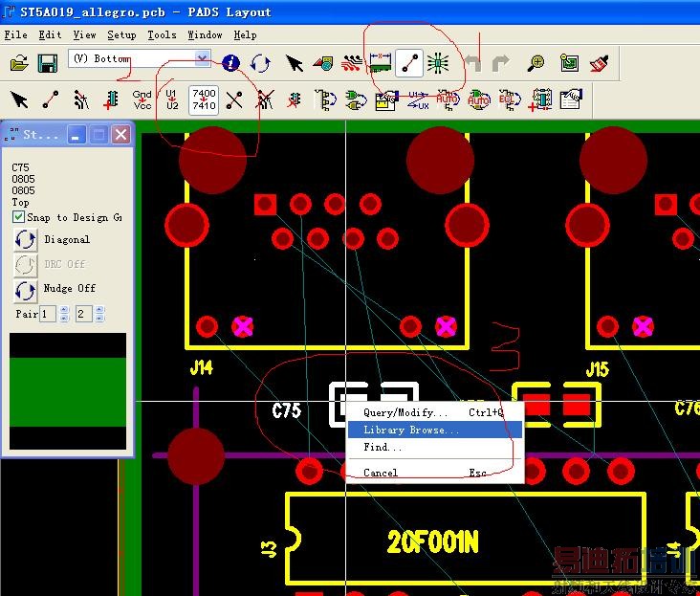Click the blue Properties info icon
The height and width of the screenshot is (596, 700).
pos(230,63)
